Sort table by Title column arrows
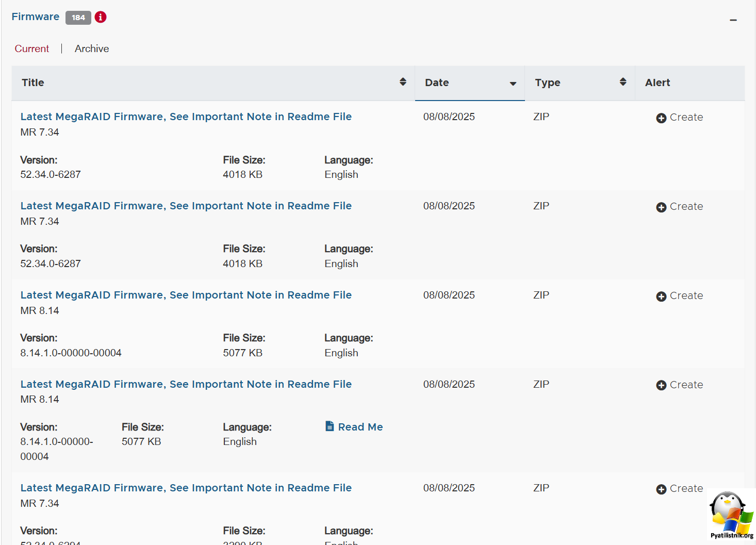This screenshot has height=545, width=756. tap(403, 82)
